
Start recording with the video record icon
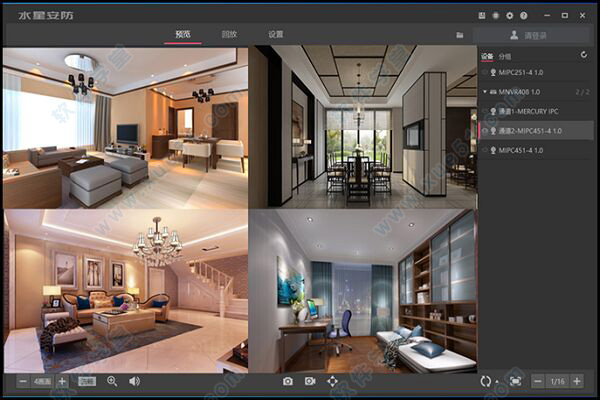point(310,381)
